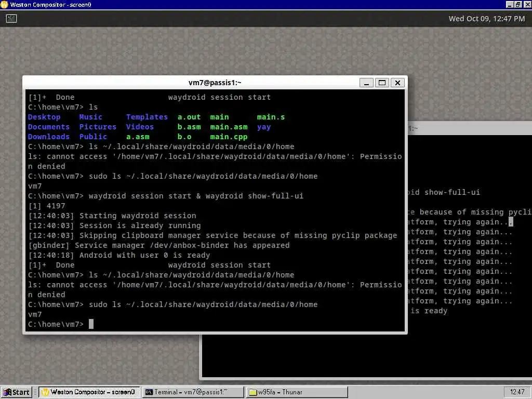Maximize the vm7@passis1 terminal window

click(382, 83)
